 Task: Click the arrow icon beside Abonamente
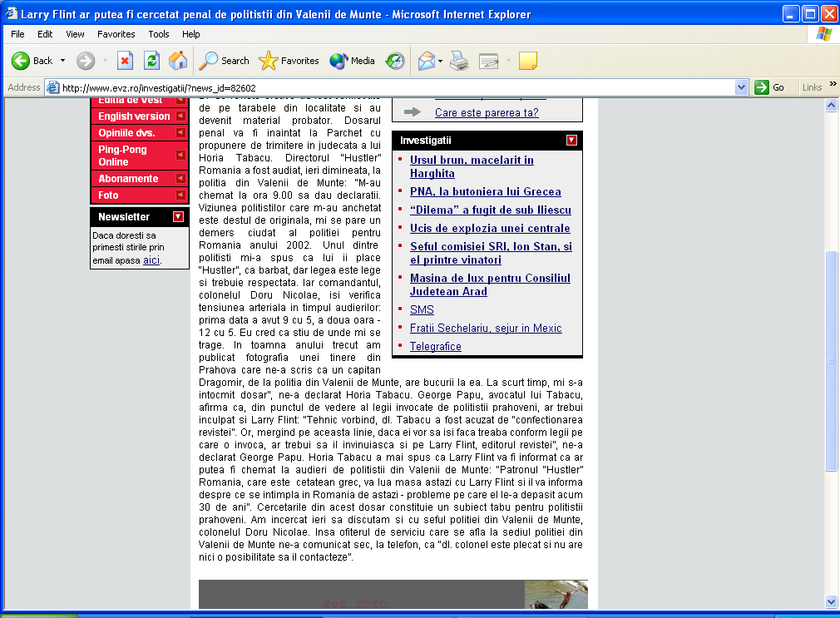[x=180, y=179]
